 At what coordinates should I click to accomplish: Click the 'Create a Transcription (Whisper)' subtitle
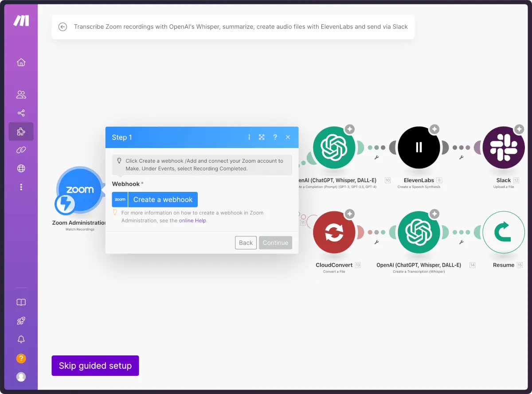tap(419, 272)
